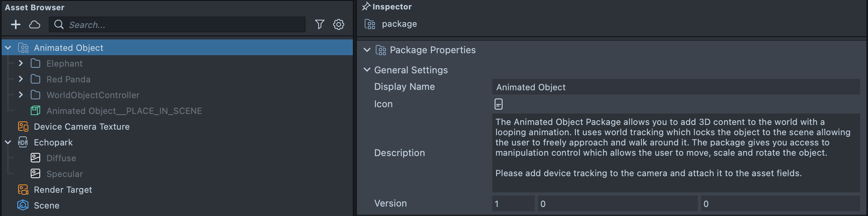Expand the Red Panda folder
The image size is (868, 216).
(21, 79)
